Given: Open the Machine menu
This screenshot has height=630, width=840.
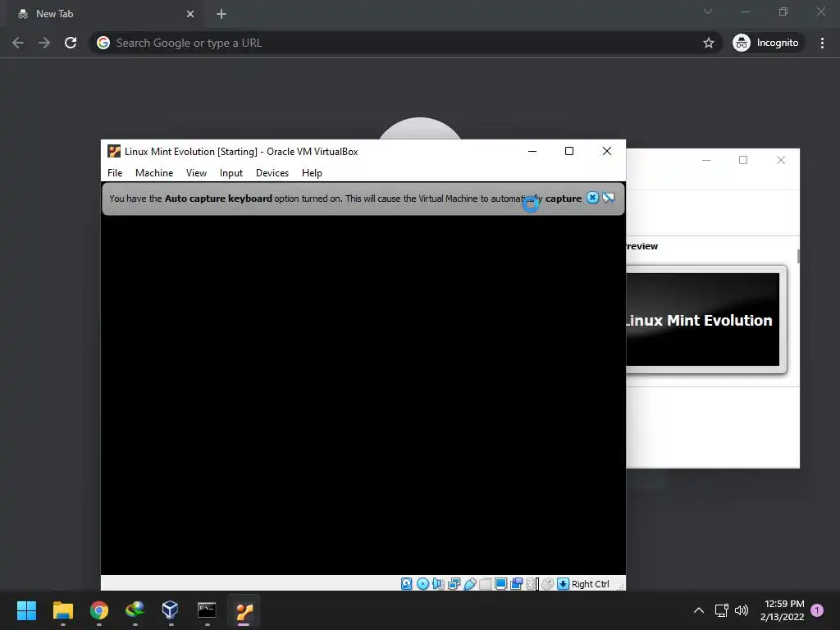Looking at the screenshot, I should (x=154, y=173).
